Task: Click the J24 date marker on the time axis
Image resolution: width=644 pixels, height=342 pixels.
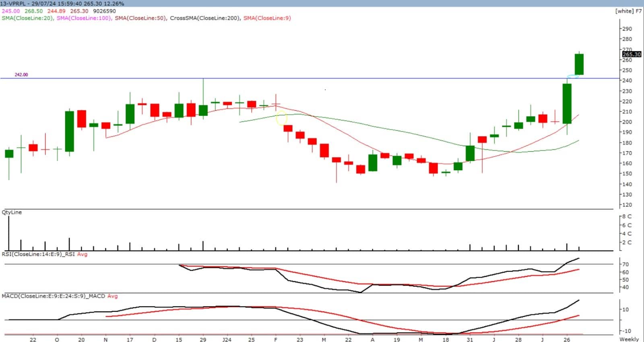Action: tap(227, 339)
